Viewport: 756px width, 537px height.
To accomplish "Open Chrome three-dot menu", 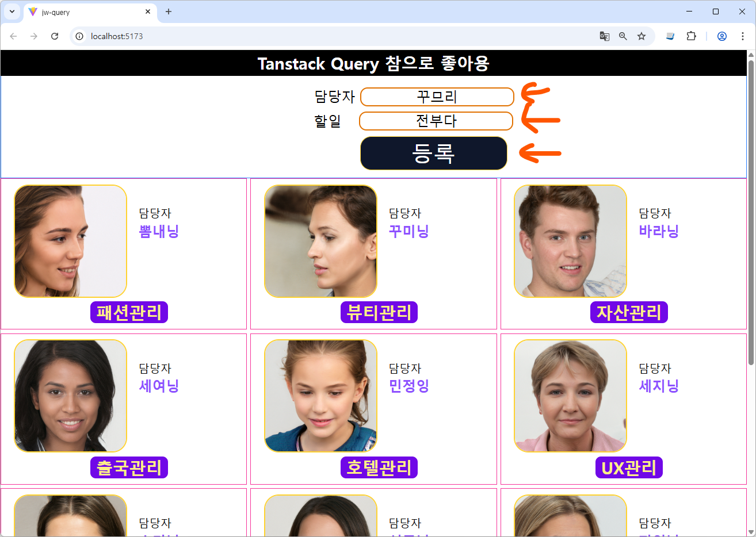I will (743, 36).
